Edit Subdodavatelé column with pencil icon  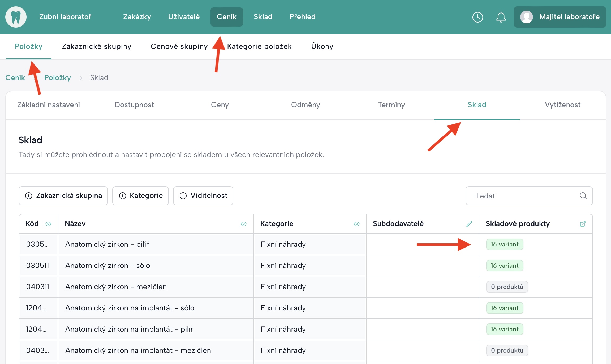469,224
